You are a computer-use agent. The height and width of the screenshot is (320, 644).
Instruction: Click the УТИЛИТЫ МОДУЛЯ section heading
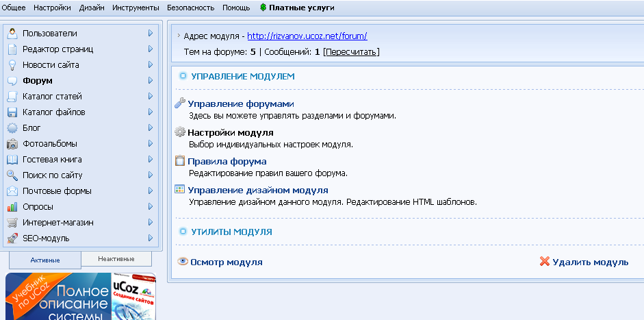231,232
